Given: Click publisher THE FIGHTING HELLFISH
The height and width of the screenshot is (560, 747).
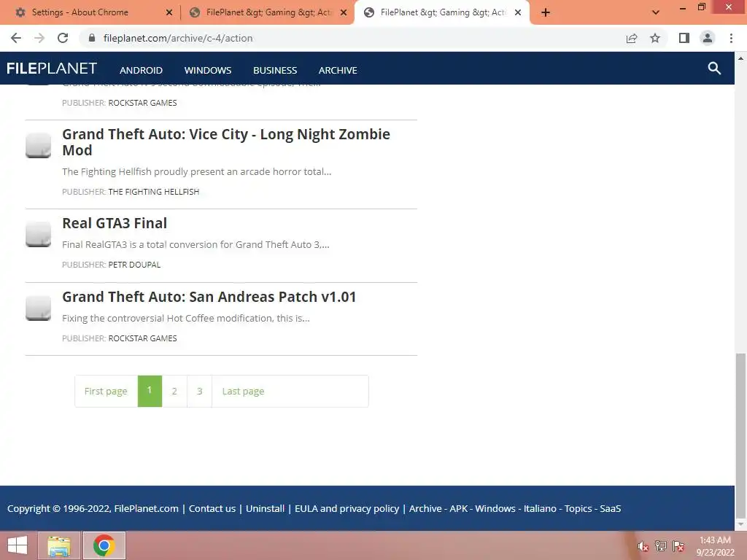Looking at the screenshot, I should [153, 192].
